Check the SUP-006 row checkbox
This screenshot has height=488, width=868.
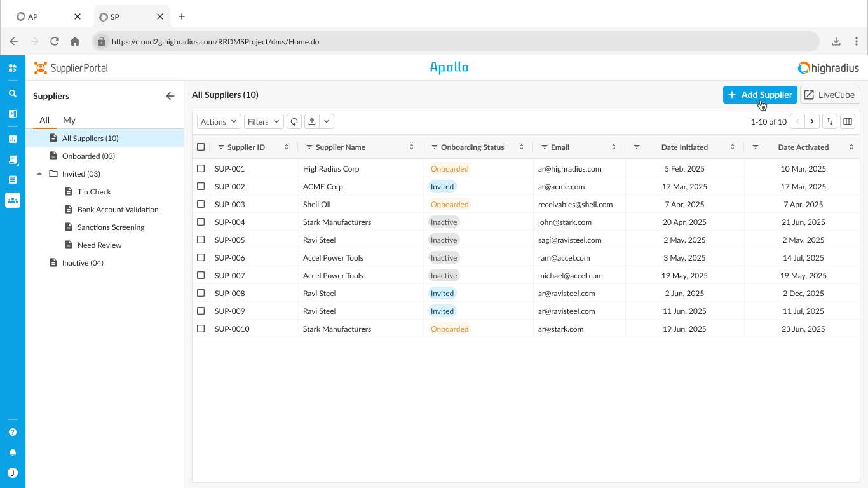point(201,257)
